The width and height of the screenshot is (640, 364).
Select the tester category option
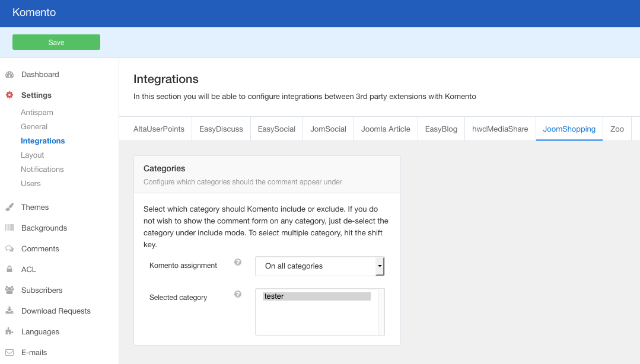[x=316, y=296]
